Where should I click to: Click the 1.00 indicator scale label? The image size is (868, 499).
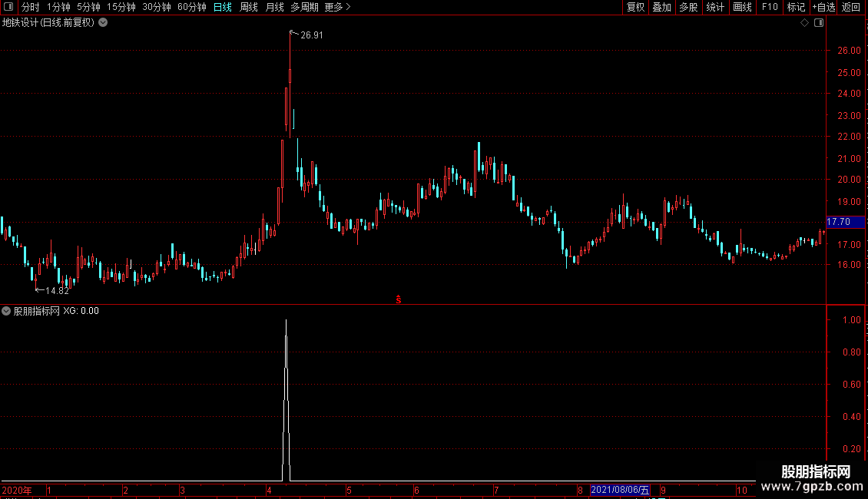(x=851, y=320)
